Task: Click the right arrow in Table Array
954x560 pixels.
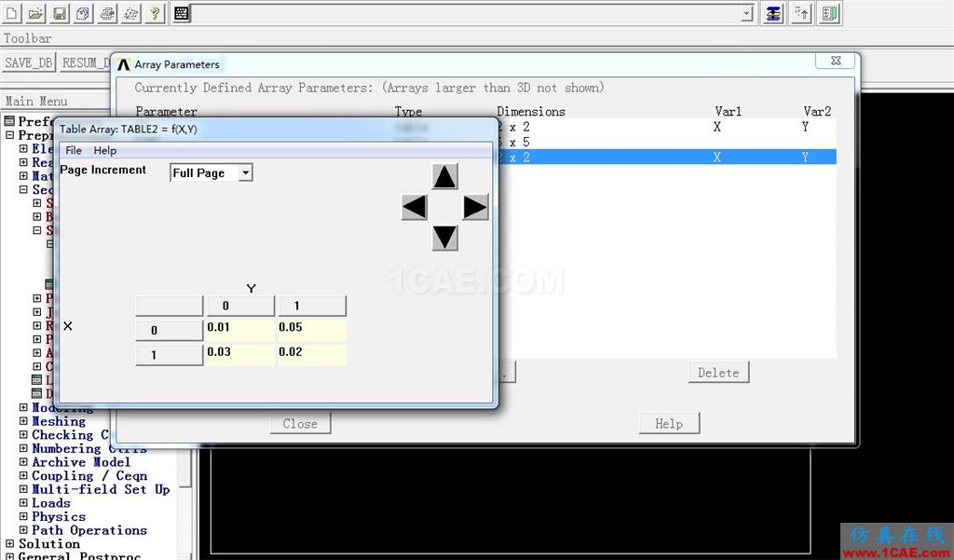Action: [x=475, y=207]
